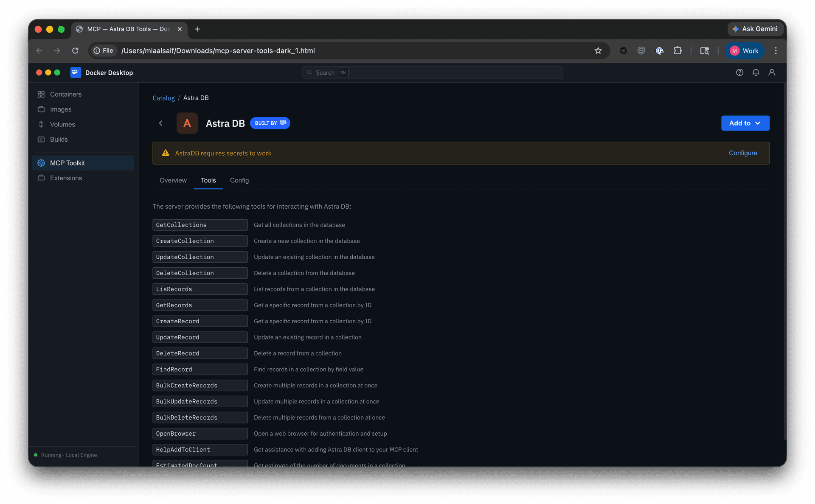
Task: Open the Builds sidebar icon
Action: (41, 140)
